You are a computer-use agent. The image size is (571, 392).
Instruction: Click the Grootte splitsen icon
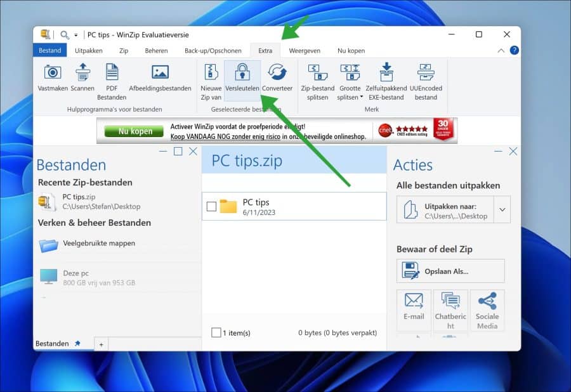pyautogui.click(x=350, y=72)
